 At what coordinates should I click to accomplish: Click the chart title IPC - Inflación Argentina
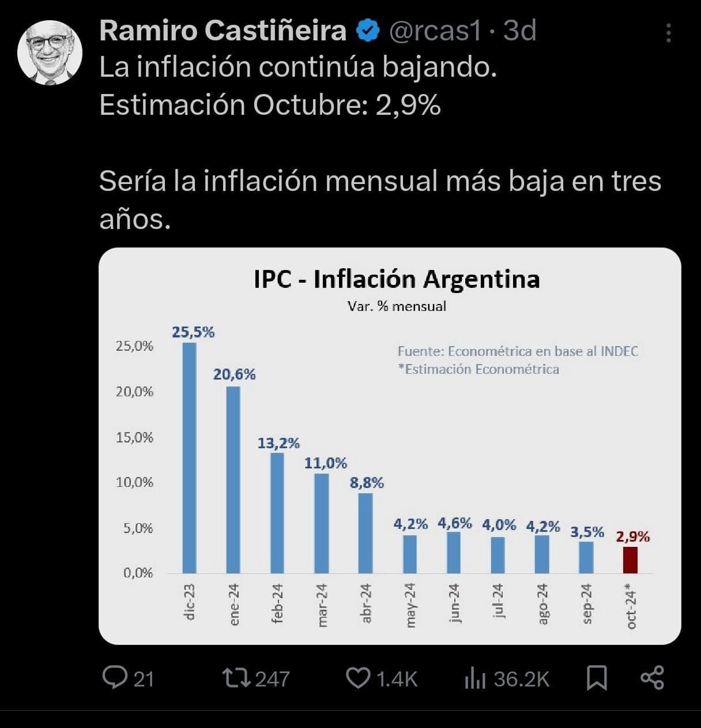click(397, 279)
